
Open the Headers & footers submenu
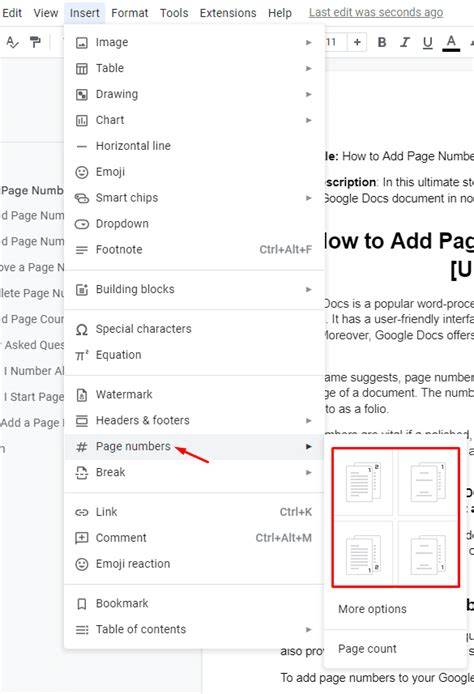(194, 420)
